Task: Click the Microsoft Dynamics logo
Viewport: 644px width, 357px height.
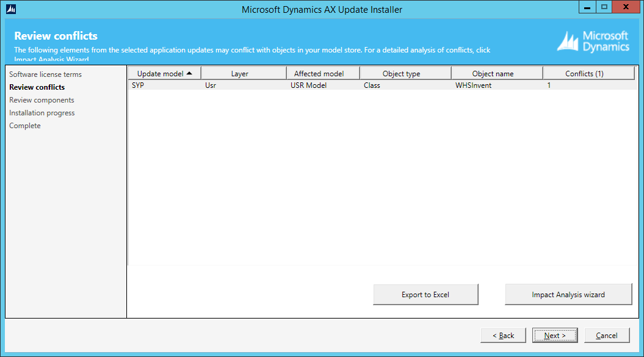Action: pos(593,41)
